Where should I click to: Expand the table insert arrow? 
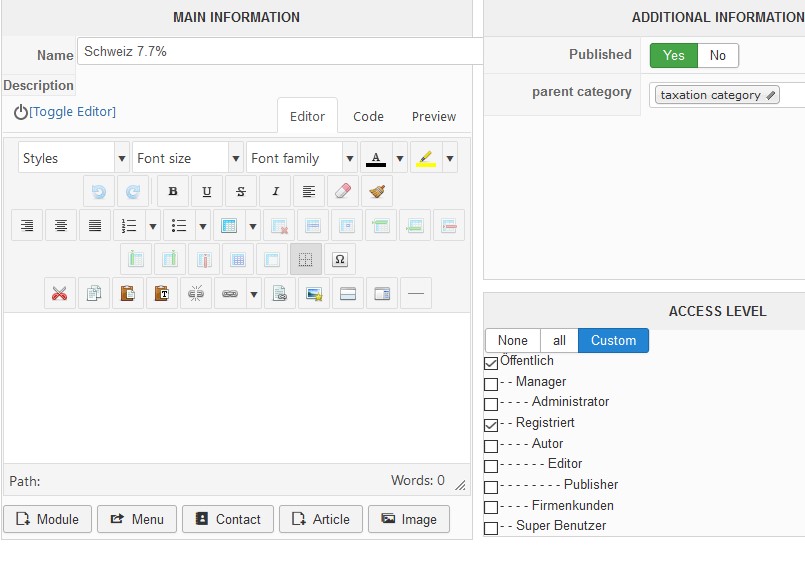[x=253, y=225]
